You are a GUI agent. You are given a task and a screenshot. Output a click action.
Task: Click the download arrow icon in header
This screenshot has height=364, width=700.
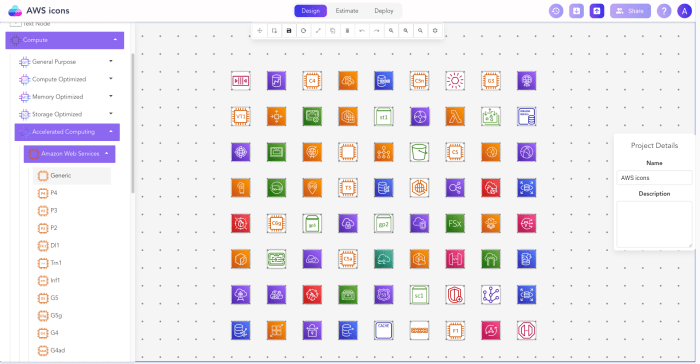tap(576, 11)
